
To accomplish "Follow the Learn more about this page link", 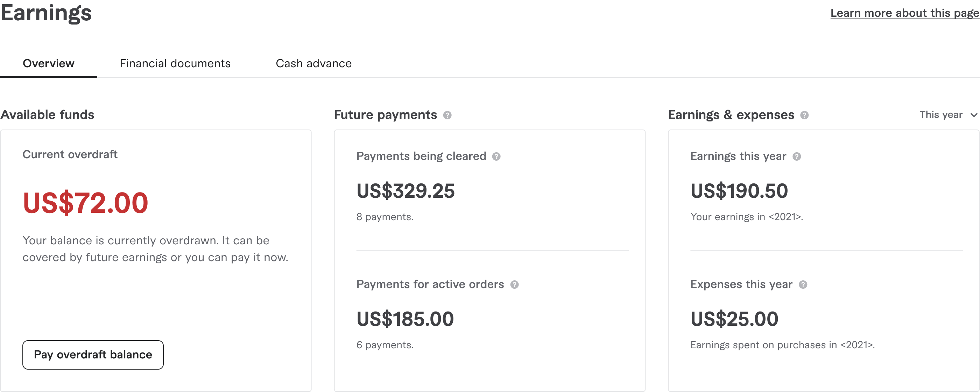I will 904,13.
